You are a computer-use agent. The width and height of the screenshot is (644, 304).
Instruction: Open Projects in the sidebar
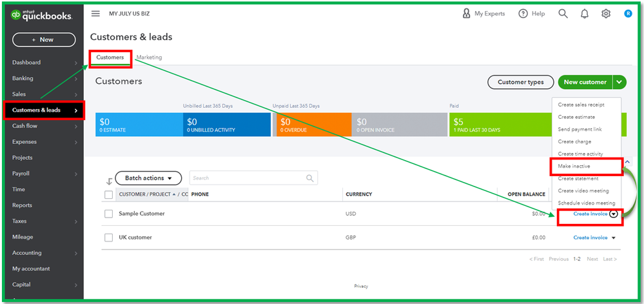click(x=22, y=158)
